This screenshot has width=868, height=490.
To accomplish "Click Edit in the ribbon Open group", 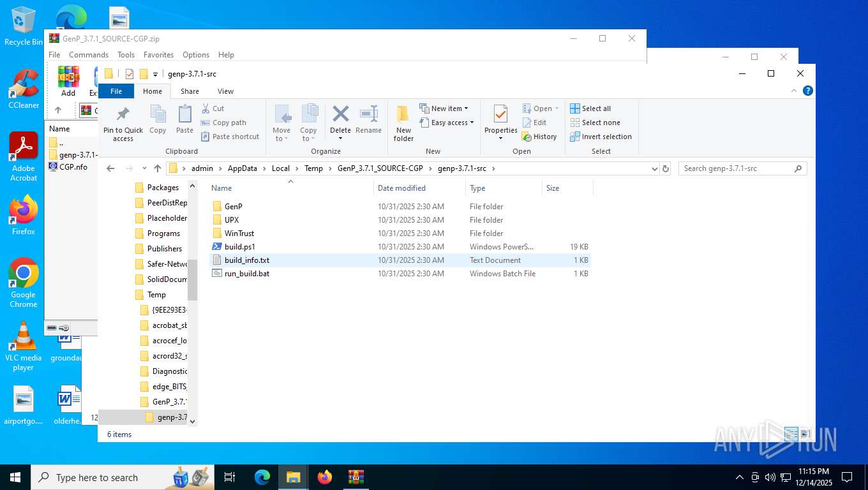I will 534,122.
